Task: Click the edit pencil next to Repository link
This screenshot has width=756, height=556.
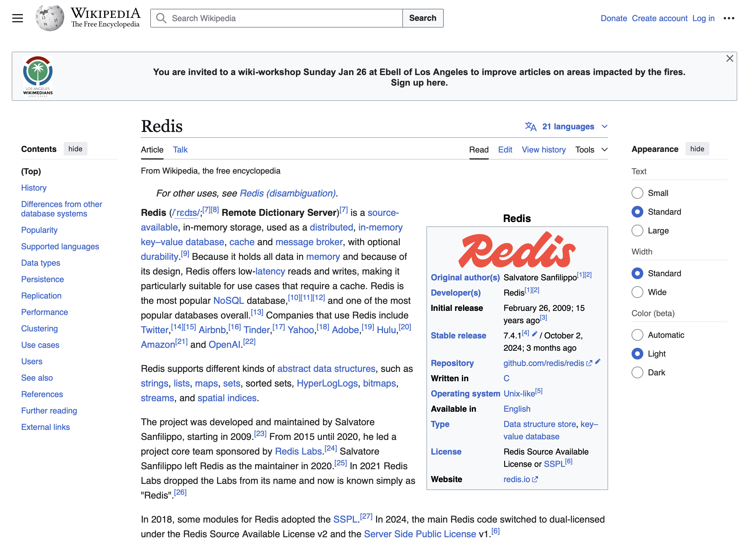Action: coord(598,362)
